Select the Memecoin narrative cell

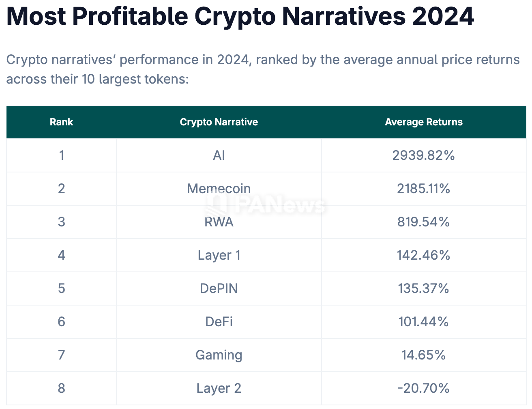coord(219,189)
